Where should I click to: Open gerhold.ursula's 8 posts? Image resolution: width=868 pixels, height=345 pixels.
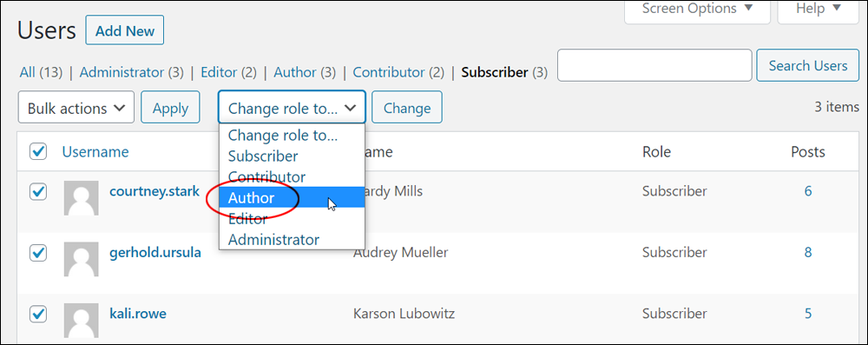click(x=807, y=252)
